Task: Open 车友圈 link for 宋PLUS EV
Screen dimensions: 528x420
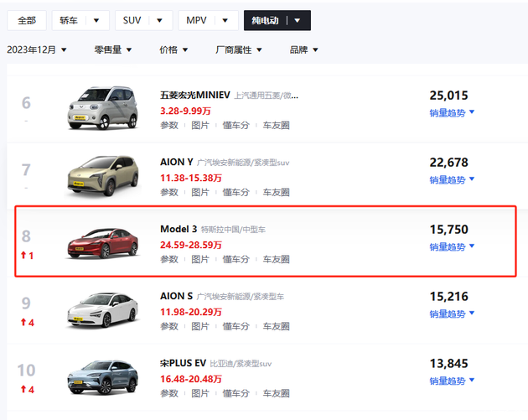Action: click(x=276, y=395)
